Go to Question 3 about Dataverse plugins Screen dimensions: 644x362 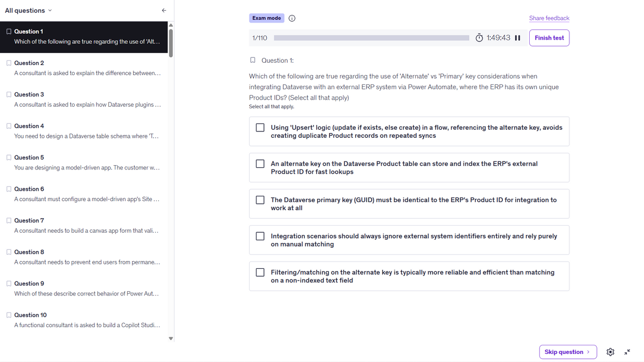84,100
